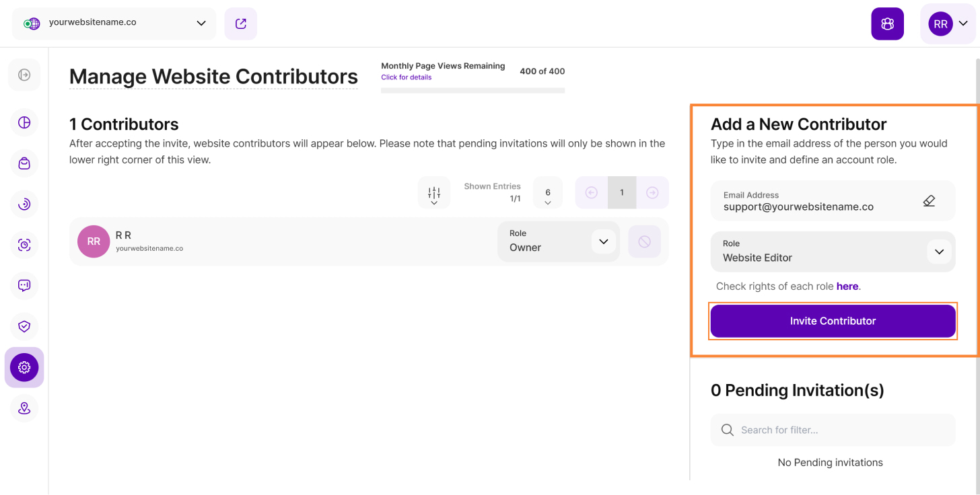Viewport: 980px width, 495px height.
Task: Click the disabled remove contributor icon
Action: coord(644,241)
